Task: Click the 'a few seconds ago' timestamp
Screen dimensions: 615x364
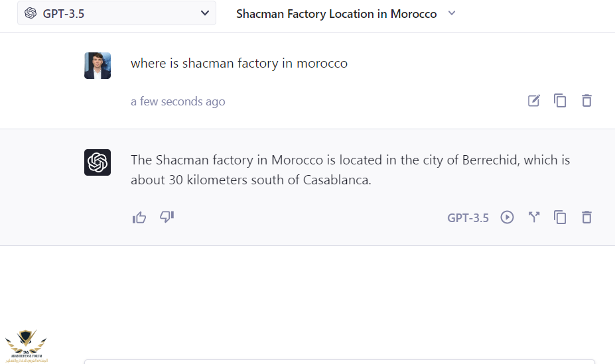Action: (178, 101)
